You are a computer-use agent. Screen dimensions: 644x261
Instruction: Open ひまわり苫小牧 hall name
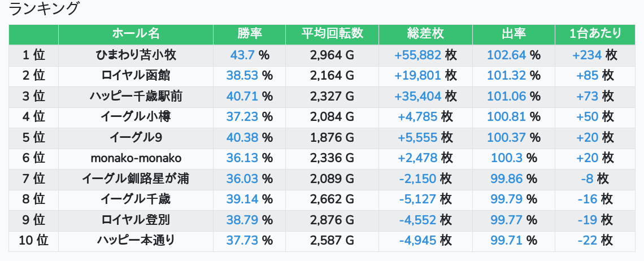click(136, 55)
